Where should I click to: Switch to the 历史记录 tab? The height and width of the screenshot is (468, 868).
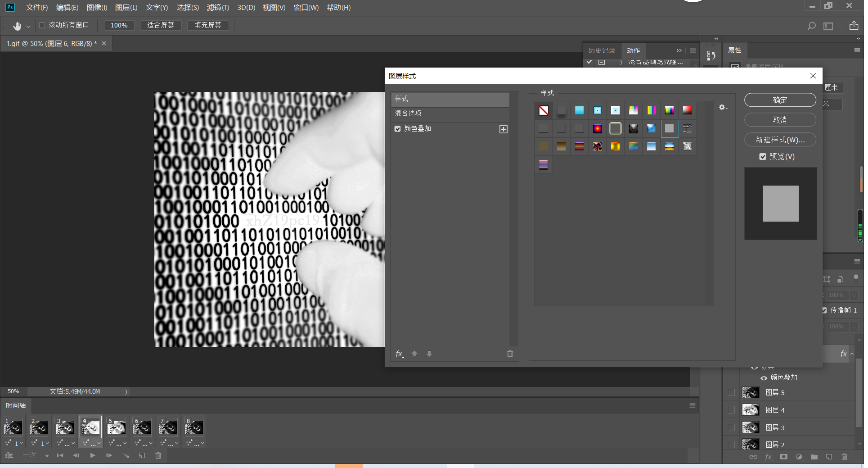602,50
